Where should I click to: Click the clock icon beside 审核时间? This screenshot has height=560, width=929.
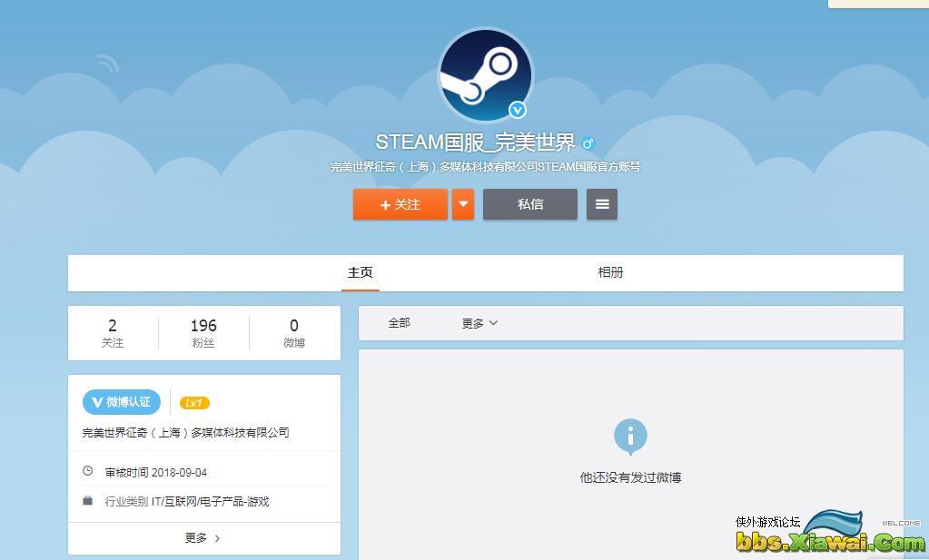[88, 472]
